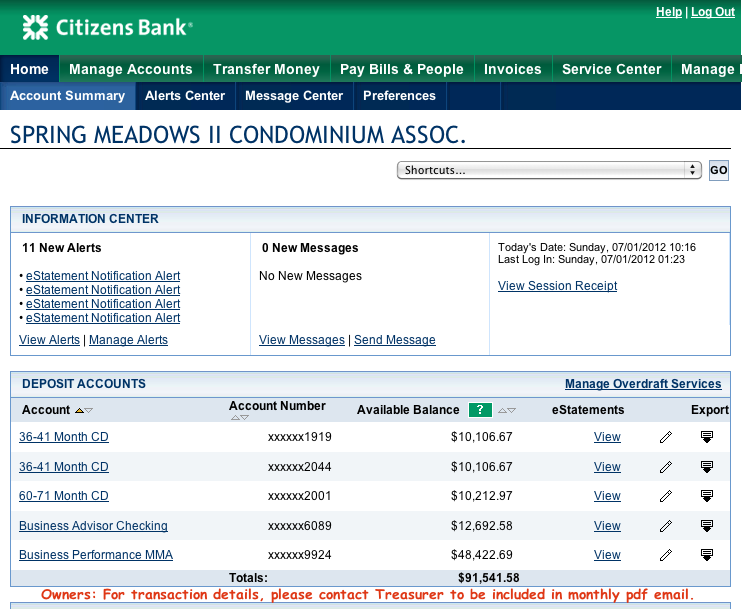
Task: Click the green Available Balance help question mark
Action: pyautogui.click(x=480, y=410)
